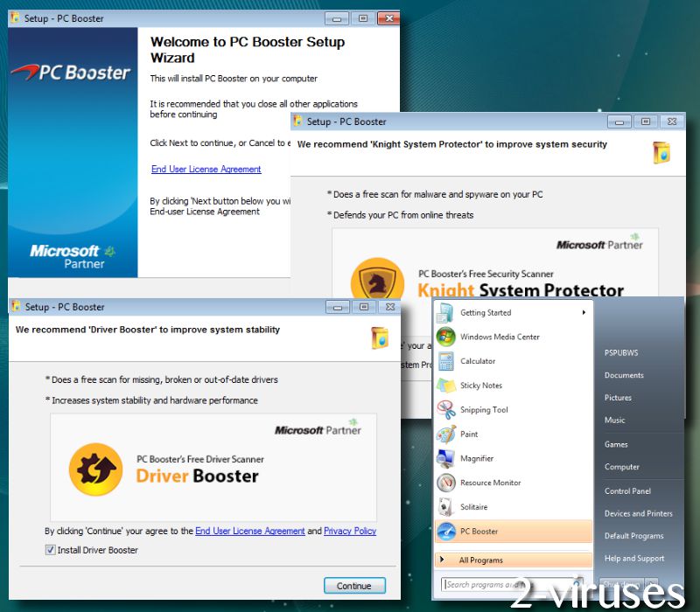This screenshot has width=700, height=612.
Task: Click the "This will install PC Booster" line
Action: pos(234,79)
